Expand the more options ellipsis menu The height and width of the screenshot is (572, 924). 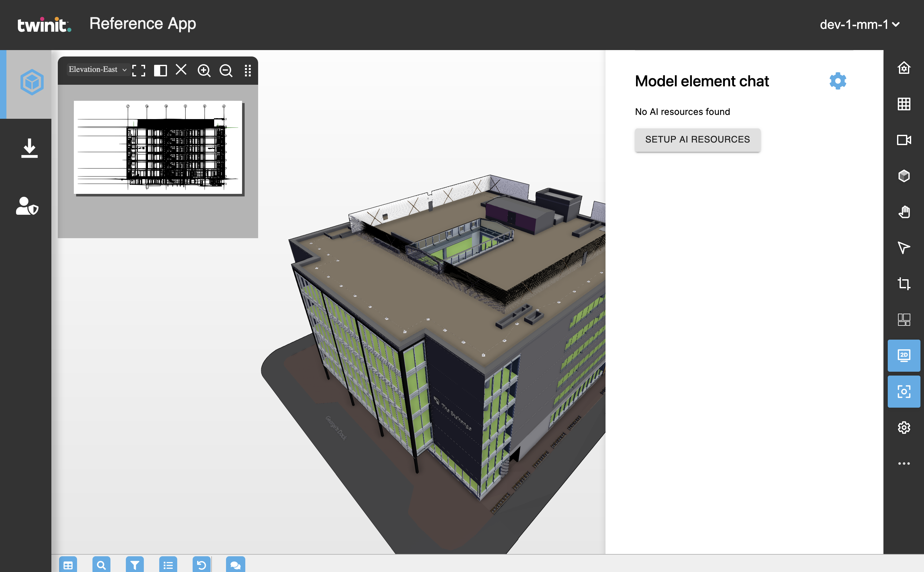[x=903, y=464]
